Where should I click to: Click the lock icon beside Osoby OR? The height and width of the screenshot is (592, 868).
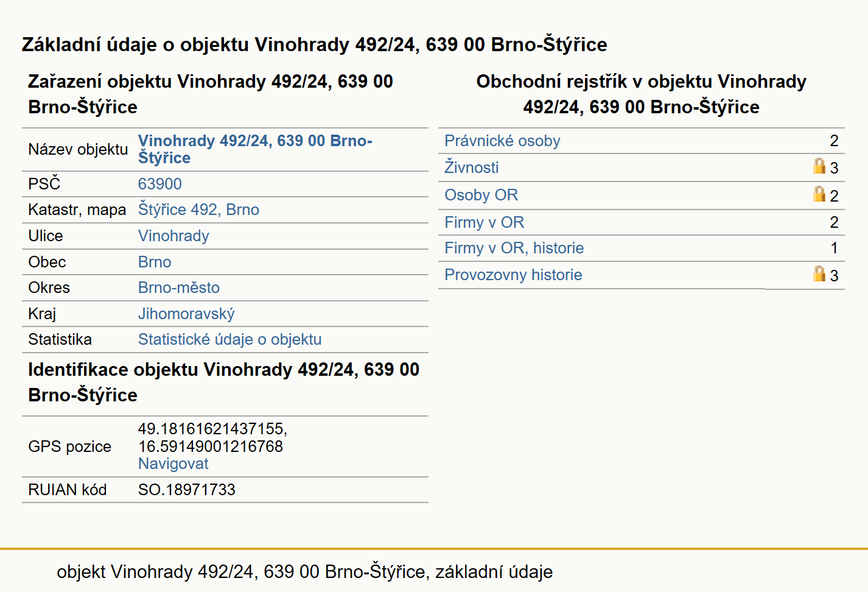point(819,194)
